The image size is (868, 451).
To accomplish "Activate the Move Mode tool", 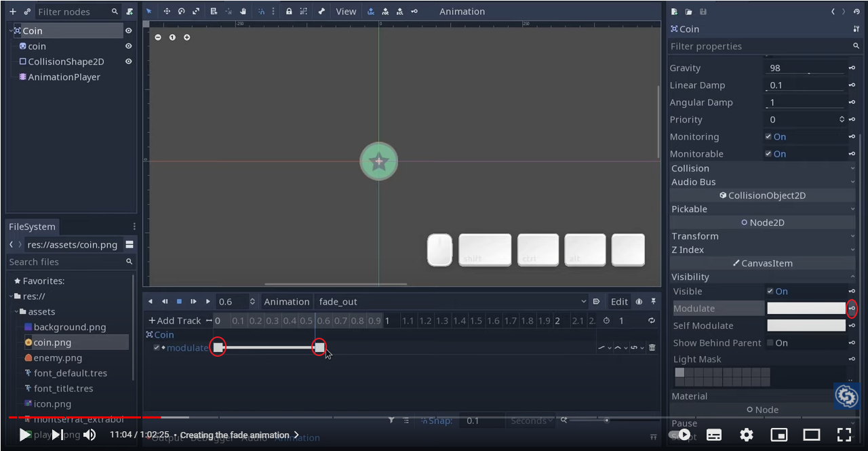I will [x=167, y=12].
